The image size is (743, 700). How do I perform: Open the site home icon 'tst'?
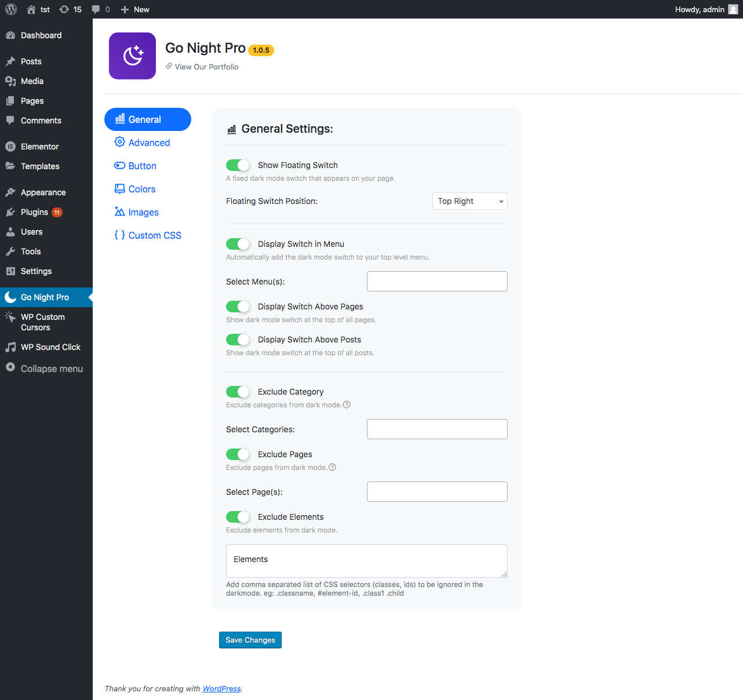31,9
